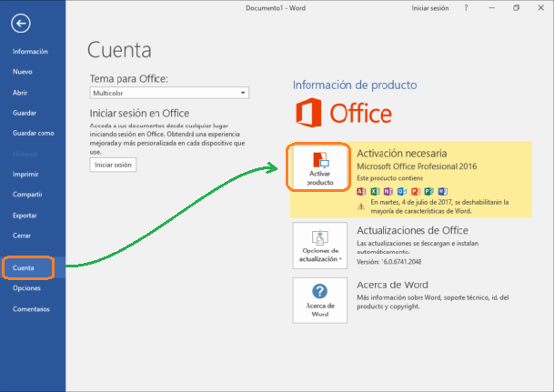Open the help question mark in title bar
The image size is (554, 392).
466,8
